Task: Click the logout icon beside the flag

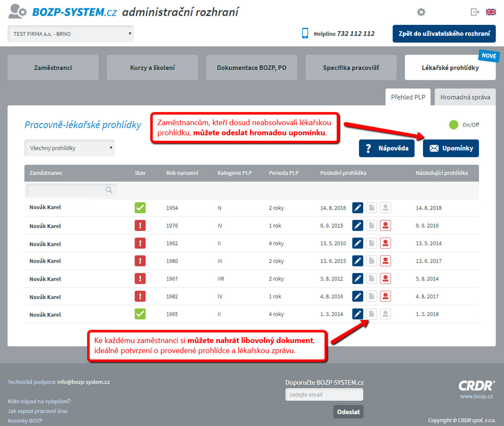Action: (475, 12)
